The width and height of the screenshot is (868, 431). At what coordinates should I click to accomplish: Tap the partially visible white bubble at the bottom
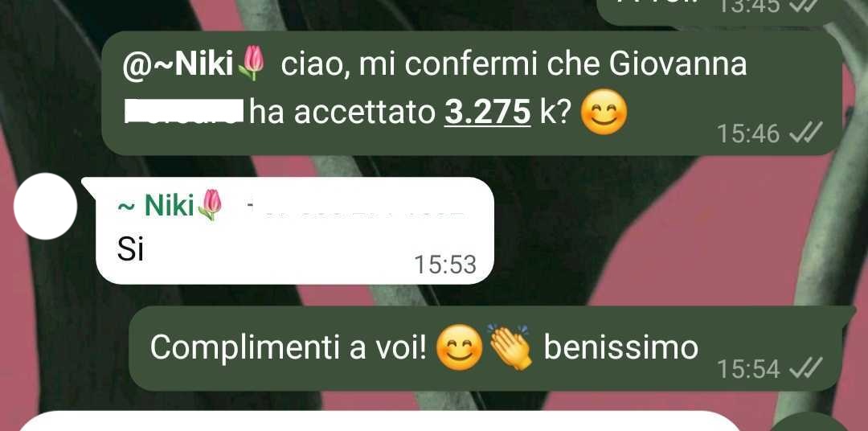pos(379,421)
